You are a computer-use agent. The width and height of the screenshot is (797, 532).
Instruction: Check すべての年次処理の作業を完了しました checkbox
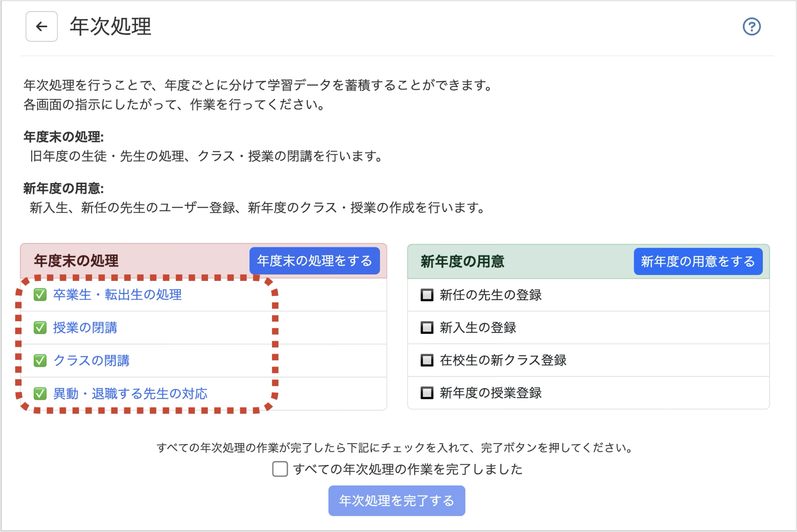pos(280,469)
